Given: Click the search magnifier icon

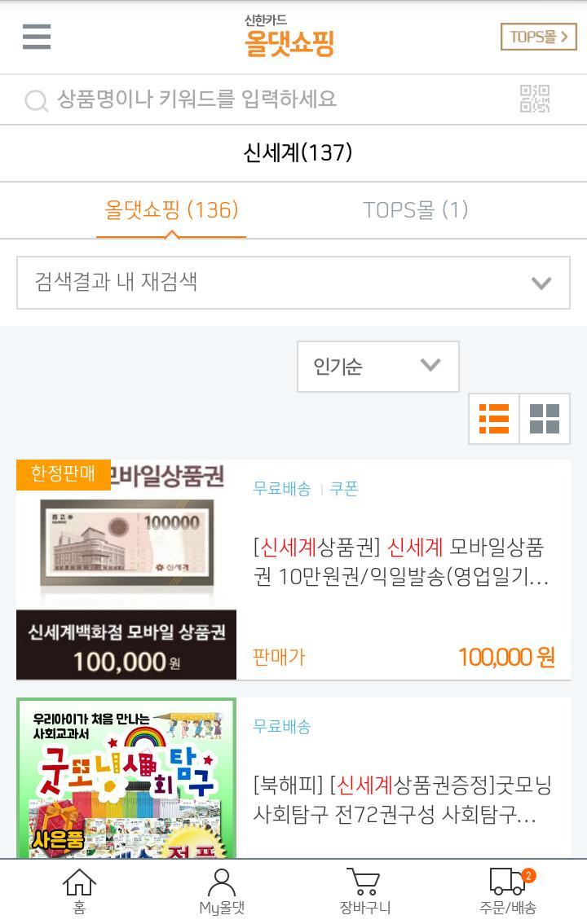Looking at the screenshot, I should tap(36, 100).
